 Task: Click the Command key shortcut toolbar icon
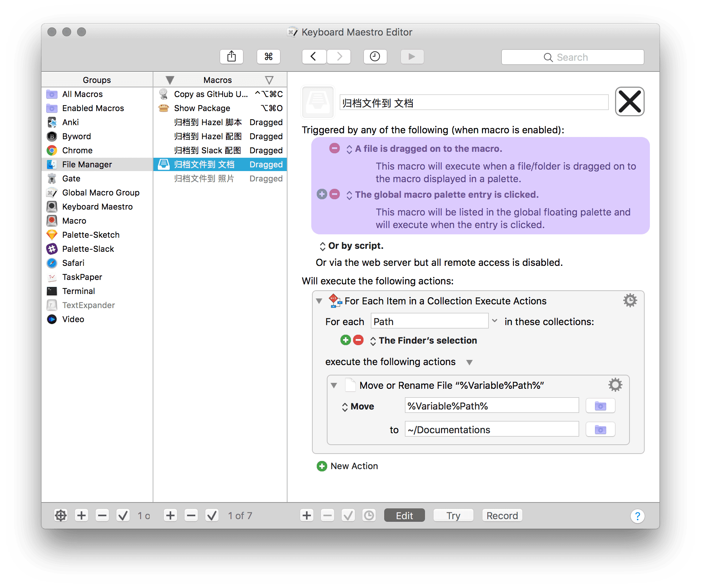tap(268, 57)
